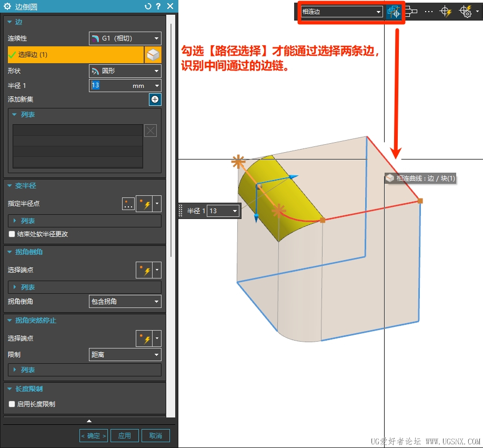Click the body cube icon beside 选择边
The width and height of the screenshot is (483, 448).
(x=153, y=55)
